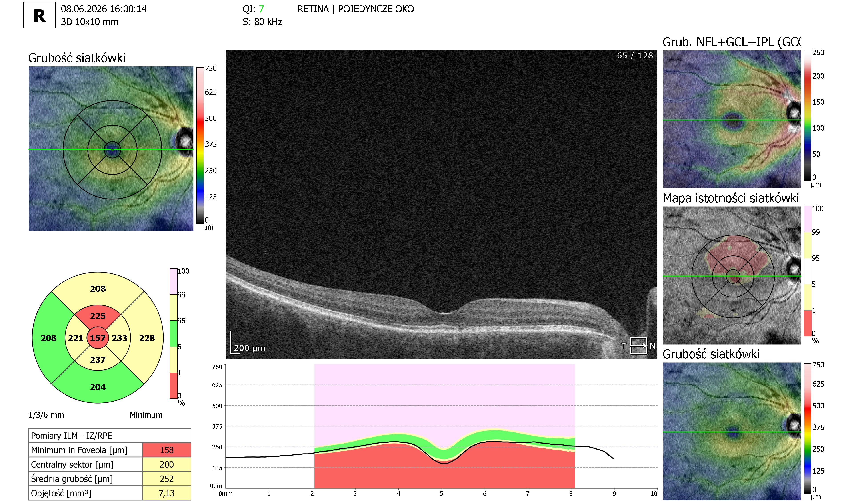The height and width of the screenshot is (504, 858).
Task: Click the B-scan frame counter 65 / 128
Action: [x=635, y=56]
